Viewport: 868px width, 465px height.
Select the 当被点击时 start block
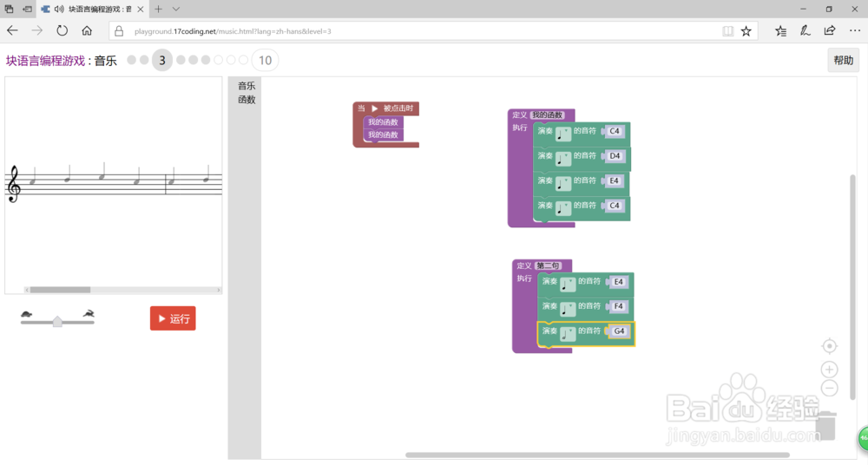coord(386,108)
